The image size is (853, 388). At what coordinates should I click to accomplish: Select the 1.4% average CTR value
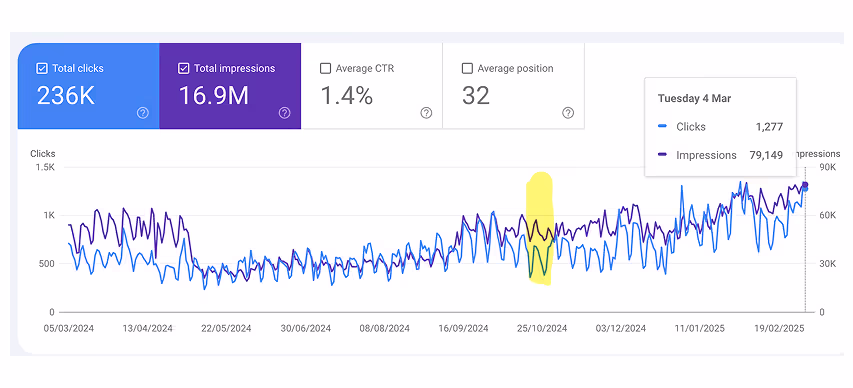point(347,95)
